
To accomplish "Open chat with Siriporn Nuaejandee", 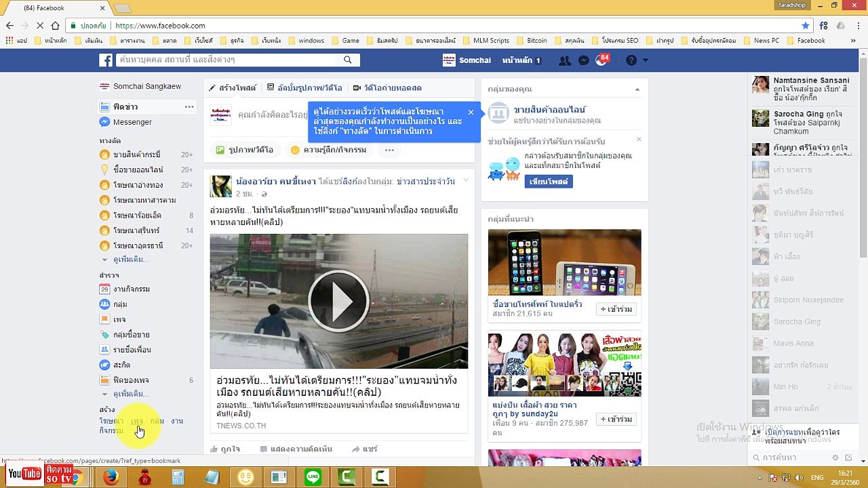I will pos(802,300).
